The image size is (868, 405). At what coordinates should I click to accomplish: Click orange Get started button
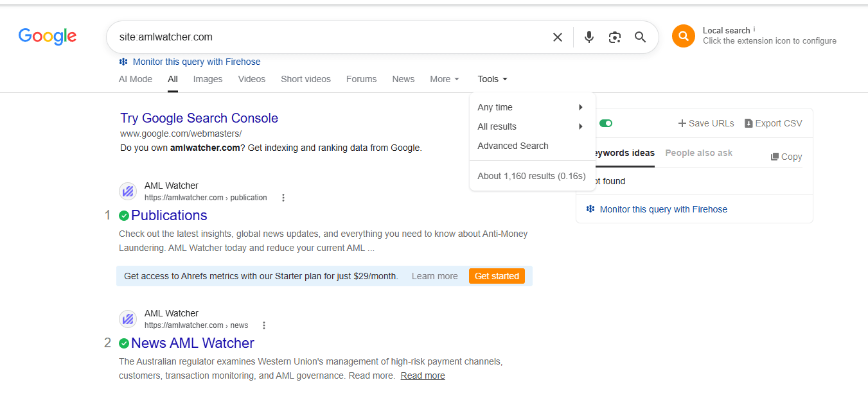497,276
